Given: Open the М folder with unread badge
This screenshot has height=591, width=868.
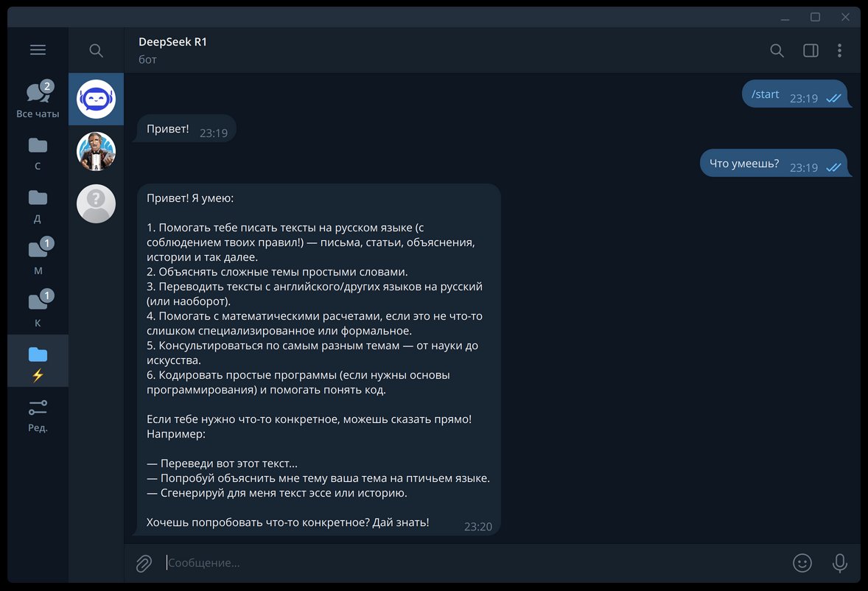Looking at the screenshot, I should [38, 256].
